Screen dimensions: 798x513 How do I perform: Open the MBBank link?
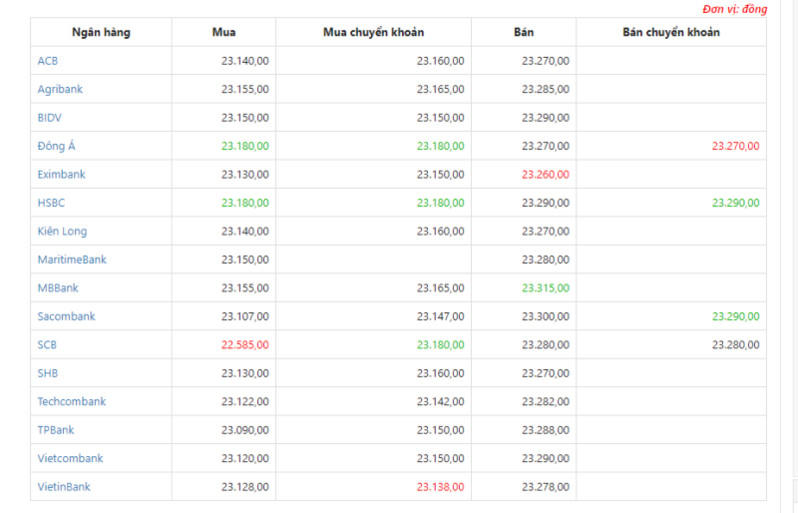[58, 288]
